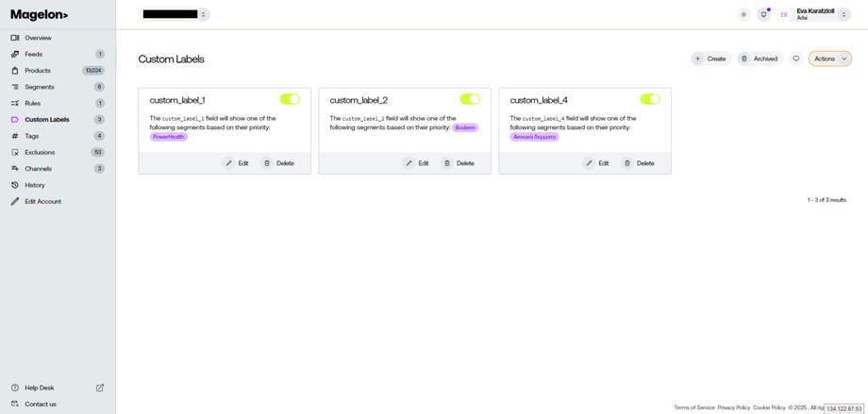
Task: Open the Privacy Policy link
Action: tap(733, 407)
